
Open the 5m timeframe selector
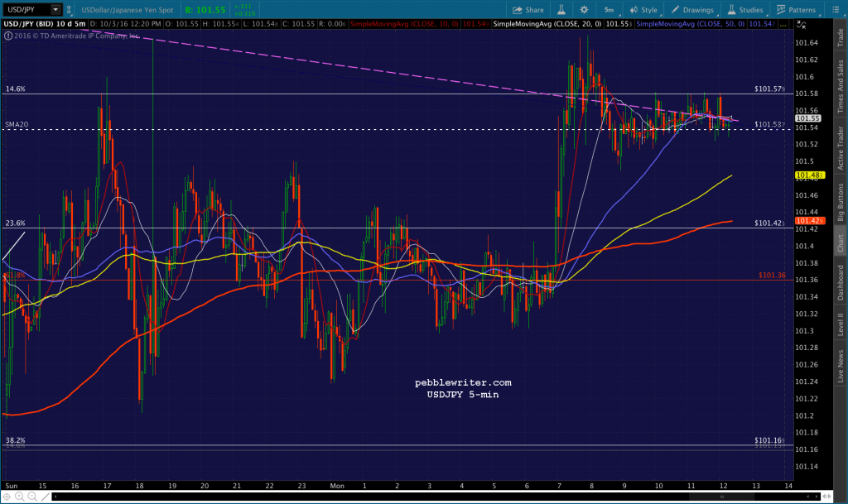609,10
